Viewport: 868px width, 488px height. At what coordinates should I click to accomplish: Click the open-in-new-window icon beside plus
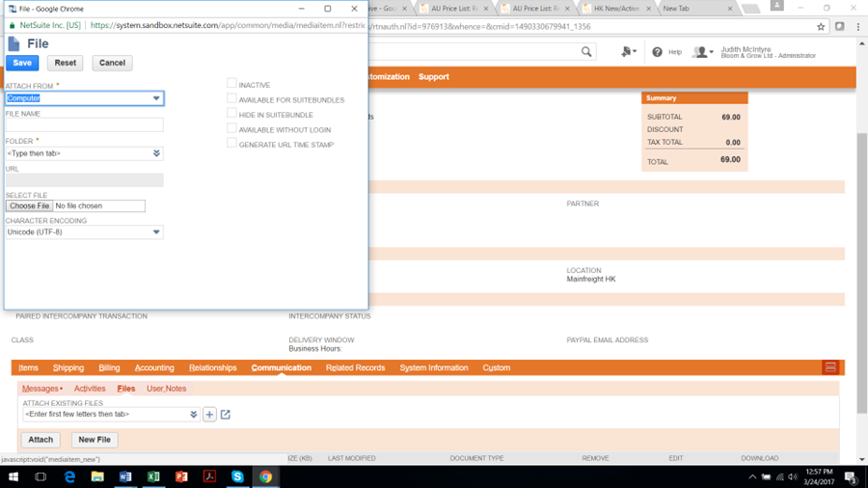point(226,415)
